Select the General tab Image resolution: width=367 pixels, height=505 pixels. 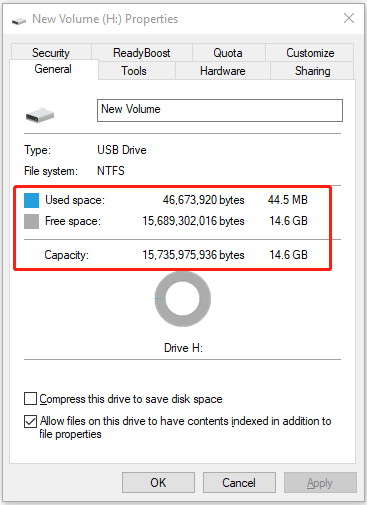click(x=53, y=69)
